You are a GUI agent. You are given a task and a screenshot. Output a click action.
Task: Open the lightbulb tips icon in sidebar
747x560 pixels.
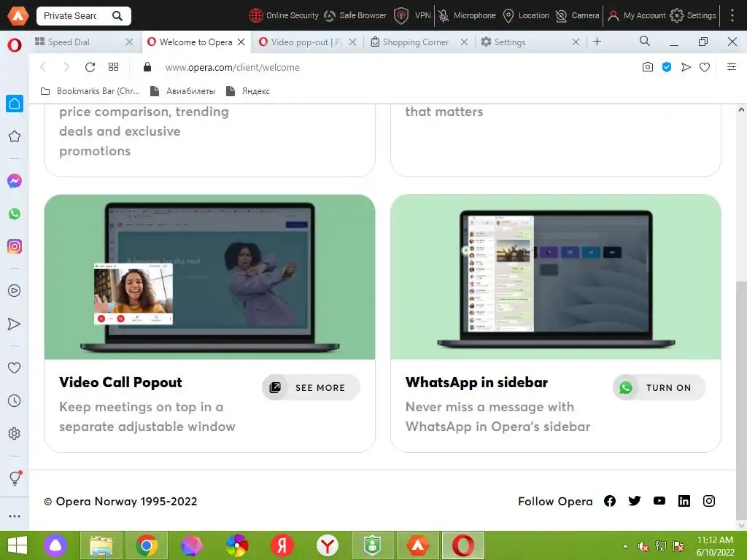click(15, 478)
